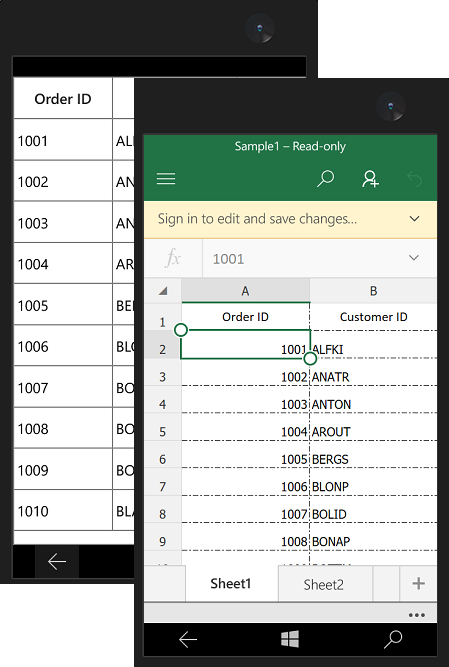The image size is (449, 667).
Task: Select the Order ID cell in Excel
Action: pyautogui.click(x=245, y=317)
